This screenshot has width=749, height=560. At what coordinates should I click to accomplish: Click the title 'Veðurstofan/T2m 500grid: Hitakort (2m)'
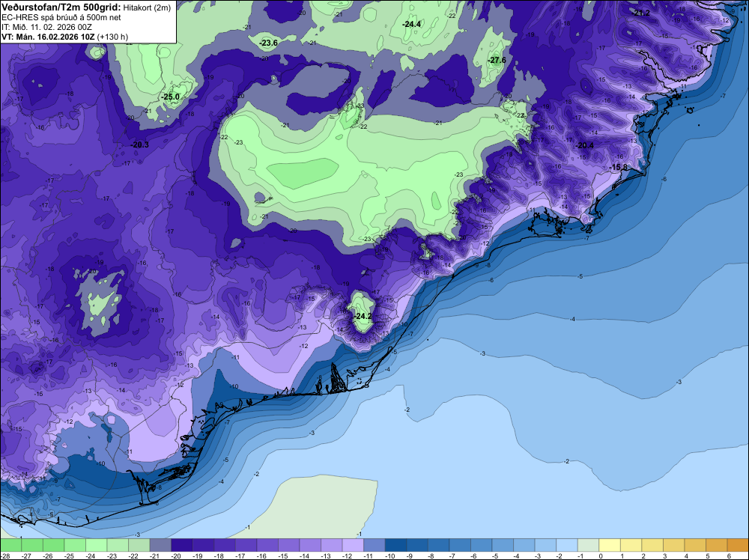coord(86,7)
